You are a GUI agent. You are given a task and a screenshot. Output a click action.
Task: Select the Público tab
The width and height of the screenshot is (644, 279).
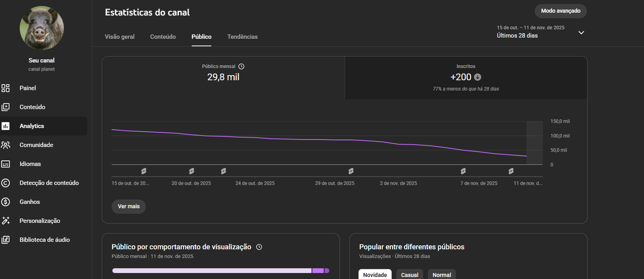pos(201,37)
